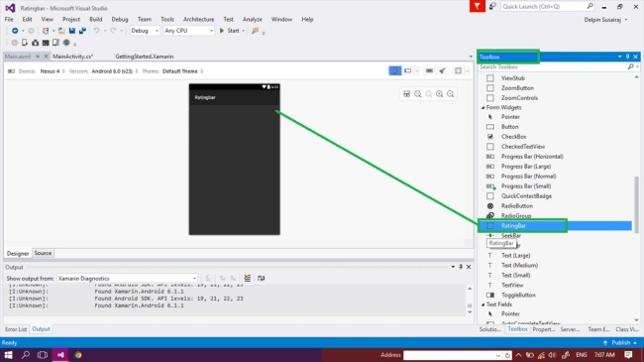This screenshot has height=362, width=644.
Task: Open the Show output from dropdown
Action: click(127, 279)
